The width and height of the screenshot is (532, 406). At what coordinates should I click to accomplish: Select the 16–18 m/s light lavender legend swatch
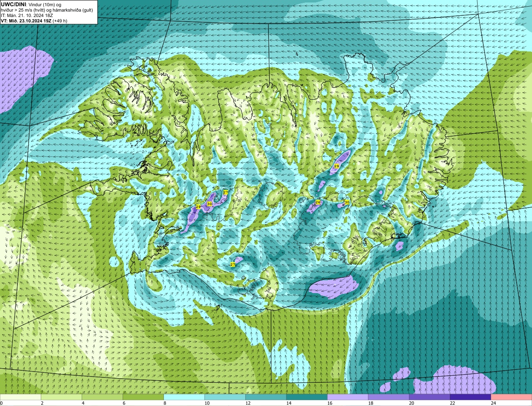348,397
